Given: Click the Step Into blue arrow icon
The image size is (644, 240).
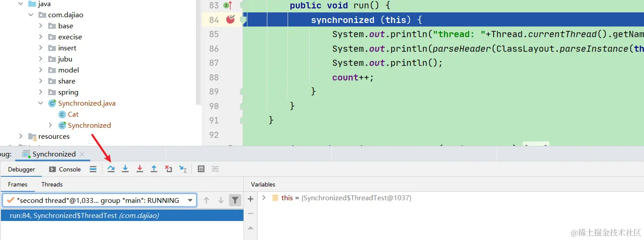Looking at the screenshot, I should 125,169.
